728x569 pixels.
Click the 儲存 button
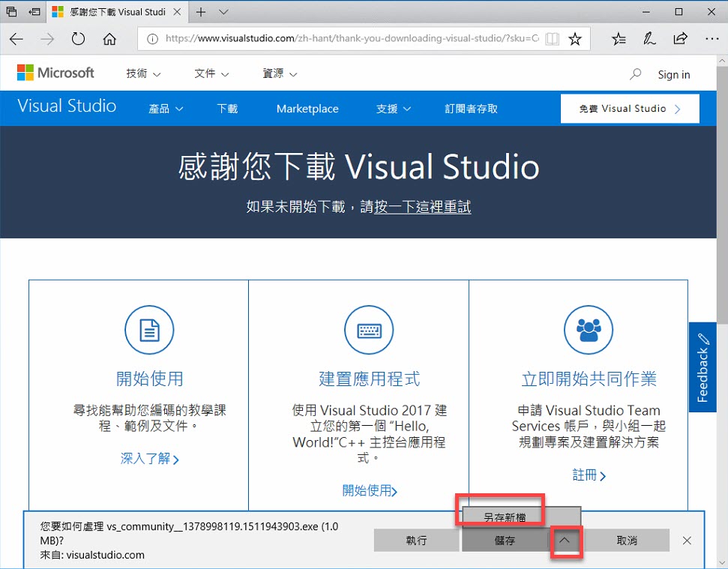pos(505,541)
